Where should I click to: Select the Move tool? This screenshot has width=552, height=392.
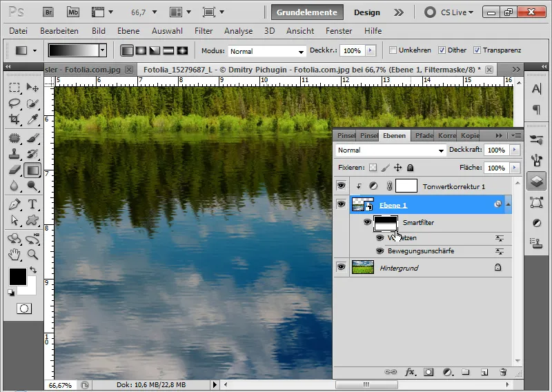tap(32, 87)
